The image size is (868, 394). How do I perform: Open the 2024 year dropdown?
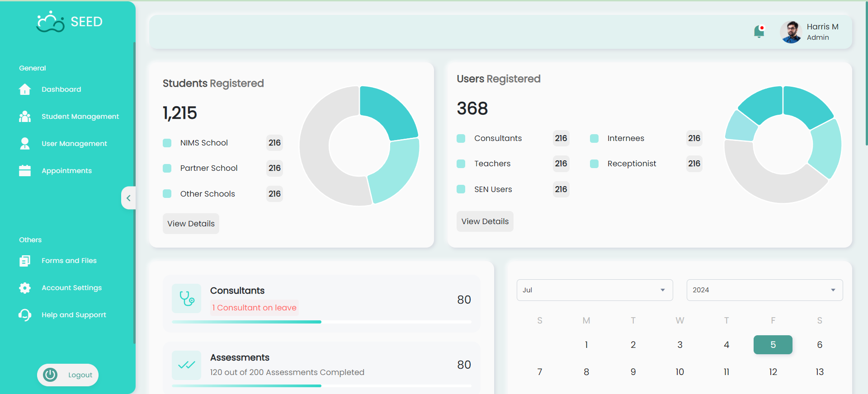click(x=764, y=290)
